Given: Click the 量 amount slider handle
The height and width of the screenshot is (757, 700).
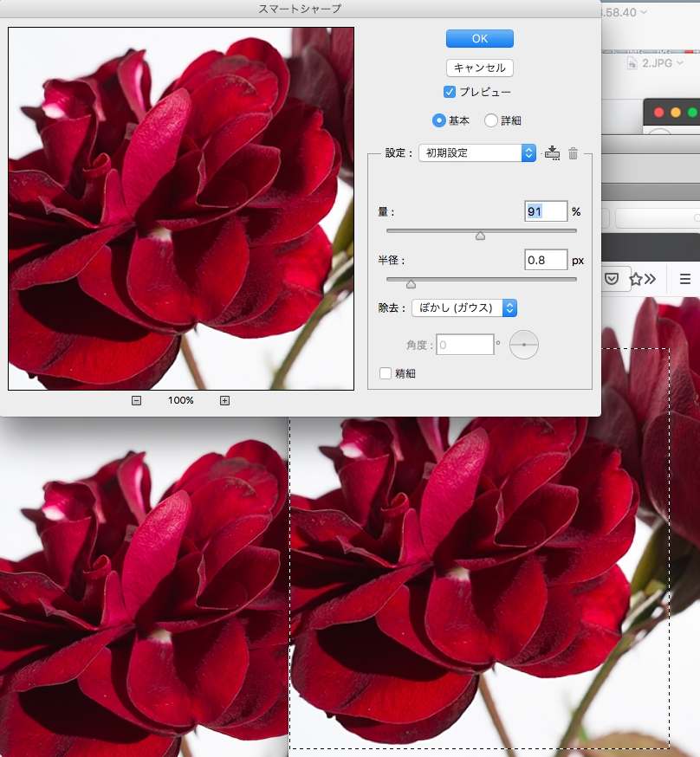Looking at the screenshot, I should click(480, 236).
